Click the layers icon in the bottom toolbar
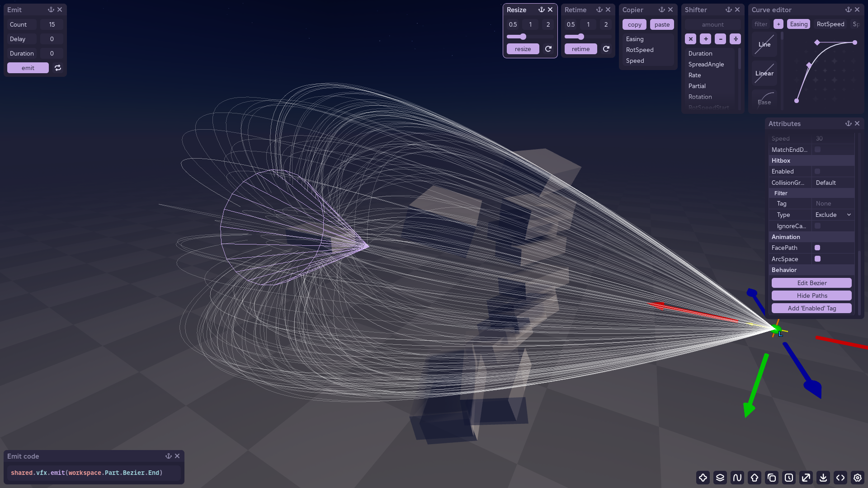 720,478
